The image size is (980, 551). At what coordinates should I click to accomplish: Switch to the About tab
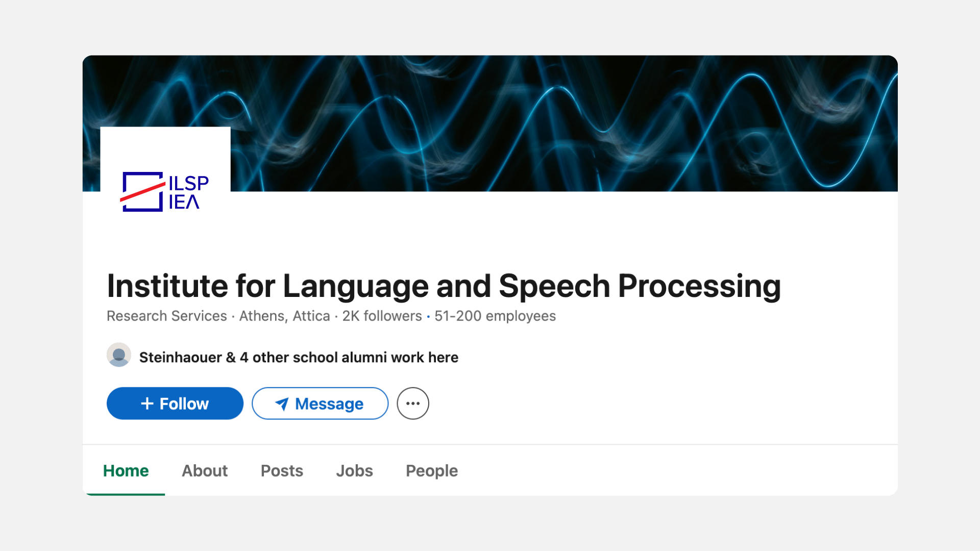(x=205, y=470)
